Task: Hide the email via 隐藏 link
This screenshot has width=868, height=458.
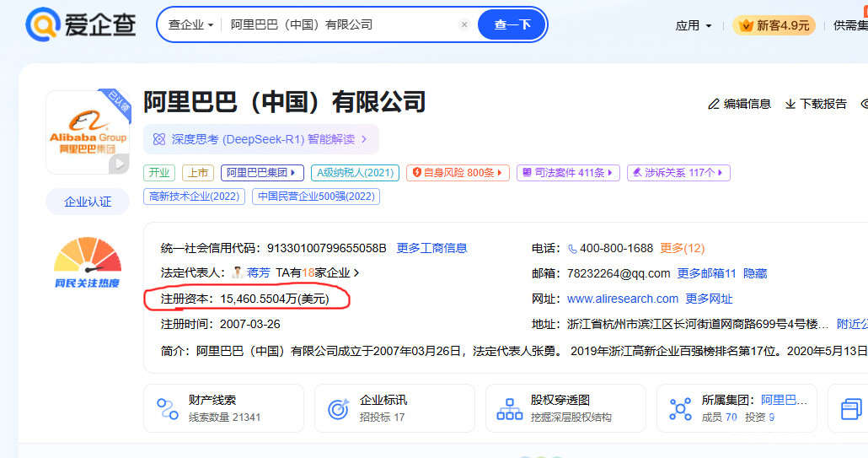Action: click(x=755, y=273)
